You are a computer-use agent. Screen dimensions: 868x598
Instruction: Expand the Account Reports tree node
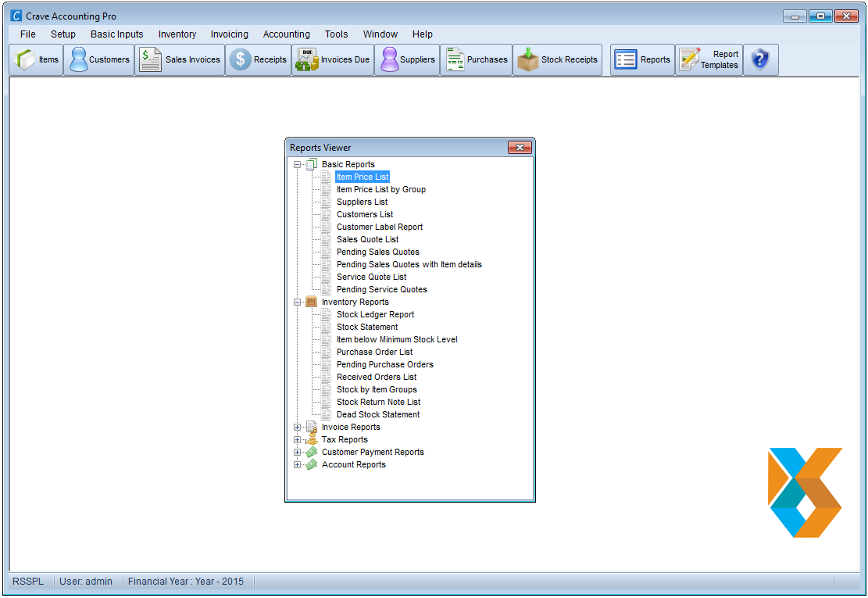pyautogui.click(x=297, y=465)
